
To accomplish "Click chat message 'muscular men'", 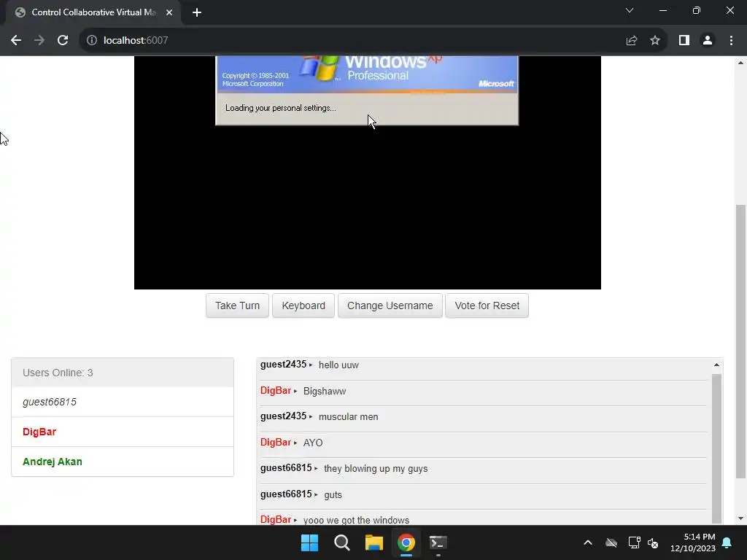I will [348, 417].
